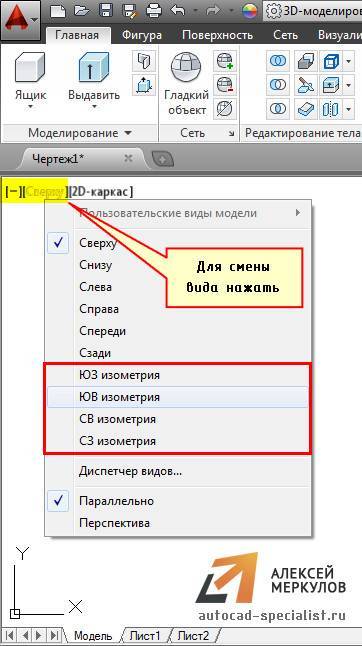Save the drawing with the floppy icon
This screenshot has height=646, width=362.
point(106,11)
